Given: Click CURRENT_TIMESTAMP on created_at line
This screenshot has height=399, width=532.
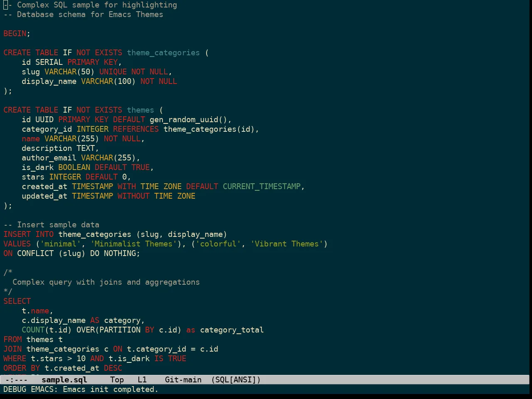Looking at the screenshot, I should point(261,186).
